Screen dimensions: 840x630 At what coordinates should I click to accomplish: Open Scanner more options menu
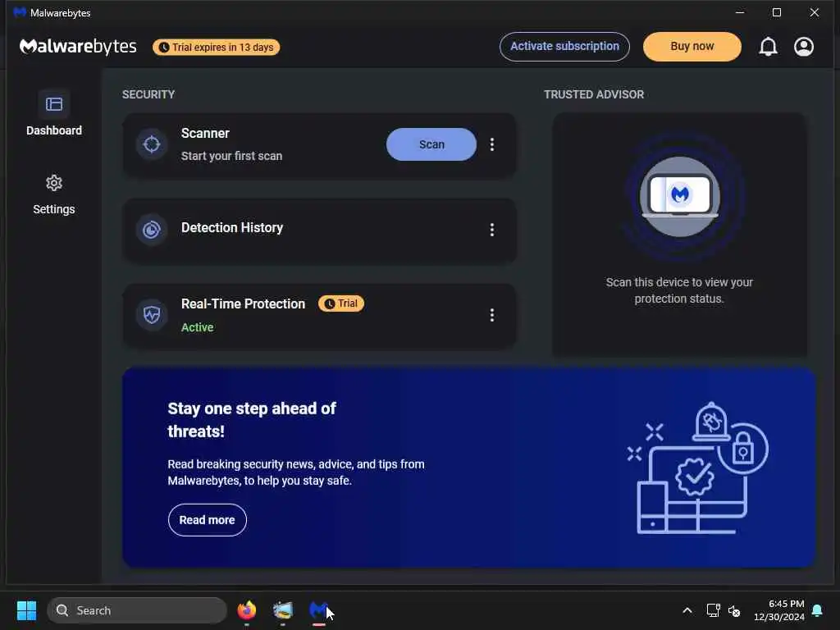click(x=492, y=144)
